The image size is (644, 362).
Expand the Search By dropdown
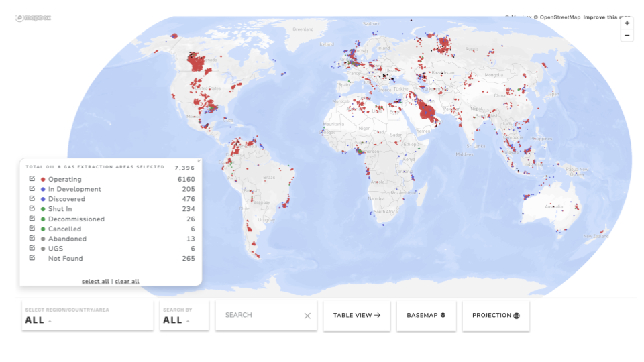[x=184, y=316]
